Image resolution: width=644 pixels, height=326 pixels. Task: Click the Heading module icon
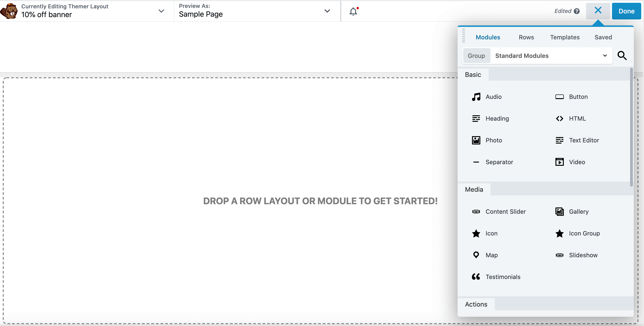tap(476, 119)
